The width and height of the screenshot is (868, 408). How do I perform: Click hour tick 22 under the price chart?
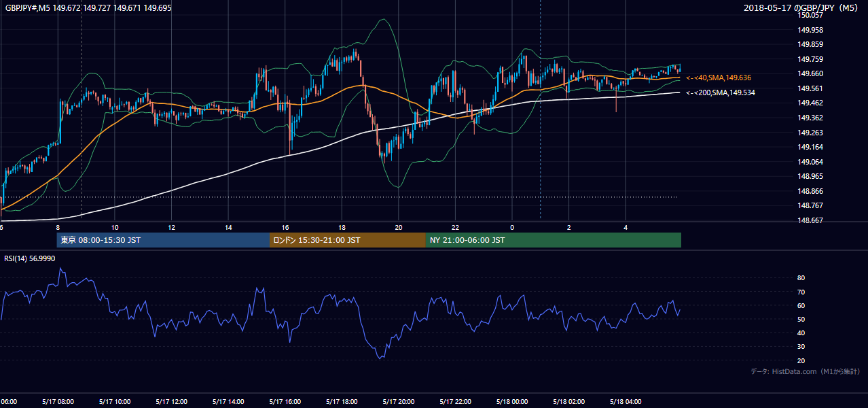click(x=456, y=228)
